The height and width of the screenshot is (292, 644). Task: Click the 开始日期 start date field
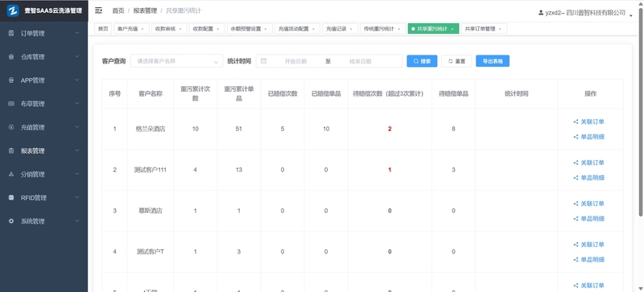[295, 61]
